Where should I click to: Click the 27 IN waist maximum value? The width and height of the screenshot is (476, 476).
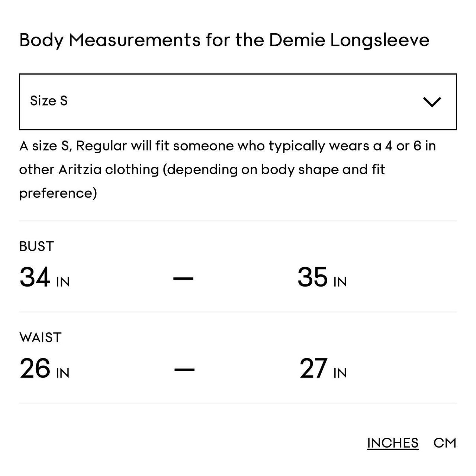pos(323,369)
